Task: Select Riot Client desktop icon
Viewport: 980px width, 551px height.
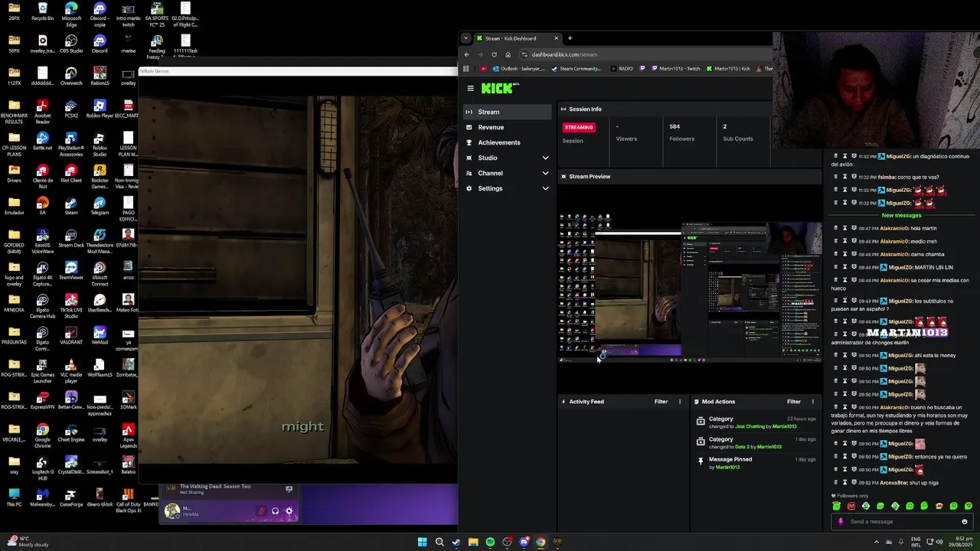Action: point(71,174)
